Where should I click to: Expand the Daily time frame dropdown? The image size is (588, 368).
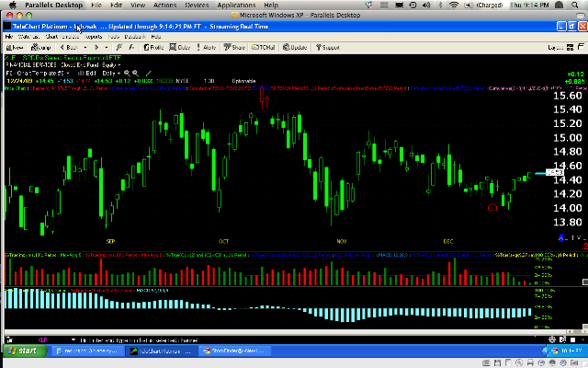(119, 74)
